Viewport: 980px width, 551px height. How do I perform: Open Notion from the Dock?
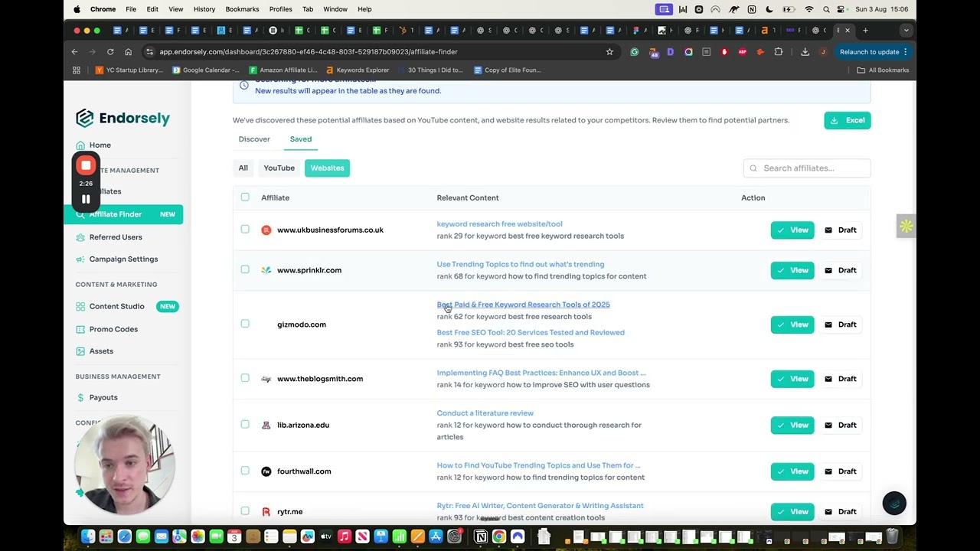pos(481,536)
